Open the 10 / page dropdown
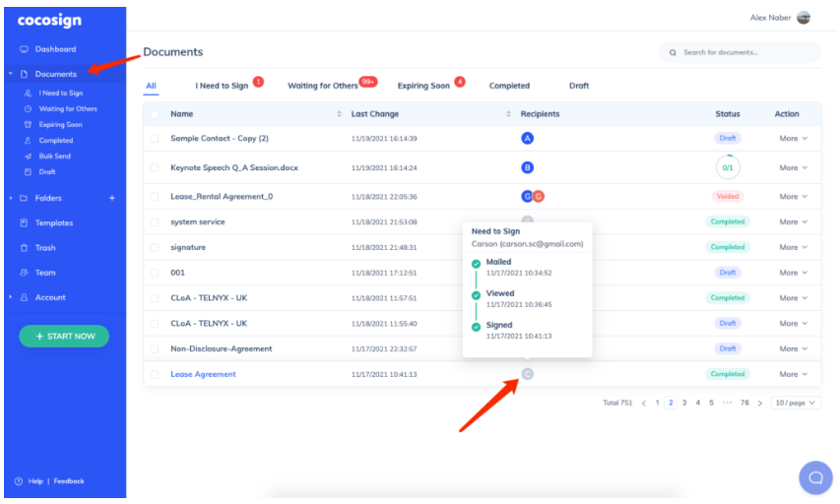 [796, 403]
